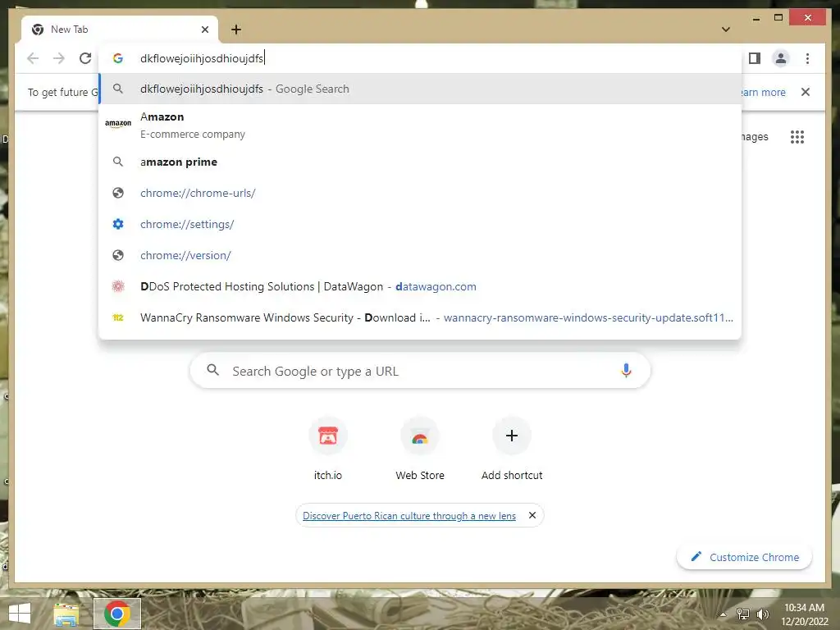Viewport: 840px width, 630px height.
Task: Click the Images link near apps grid
Action: pyautogui.click(x=755, y=137)
